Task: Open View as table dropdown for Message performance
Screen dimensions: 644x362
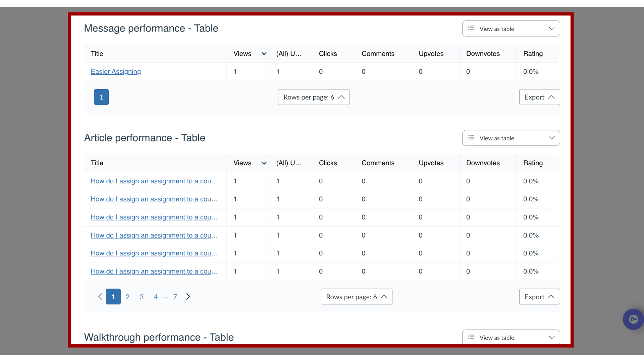Action: [x=511, y=28]
